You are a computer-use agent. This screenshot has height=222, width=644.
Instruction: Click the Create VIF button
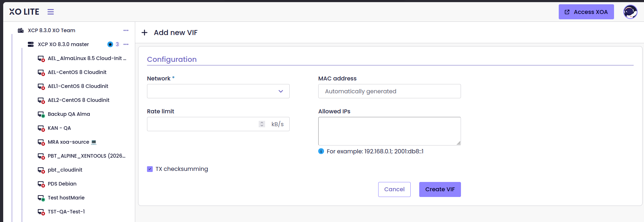[x=440, y=189]
